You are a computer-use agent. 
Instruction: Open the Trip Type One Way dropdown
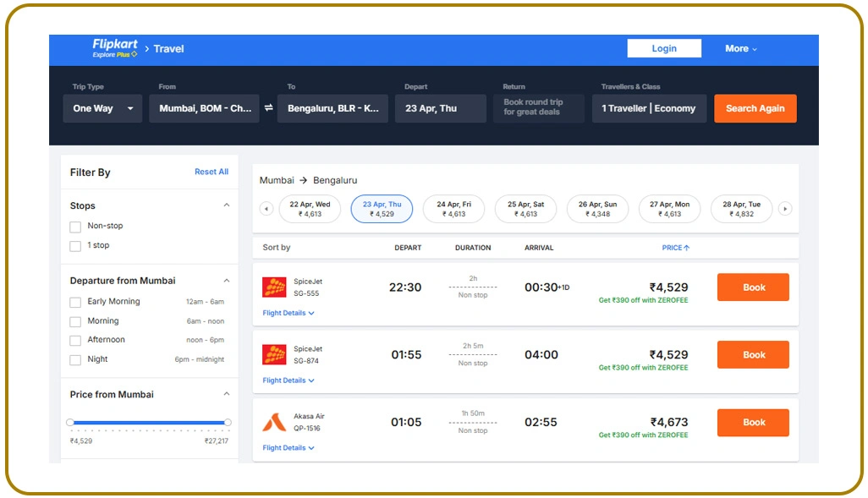102,108
